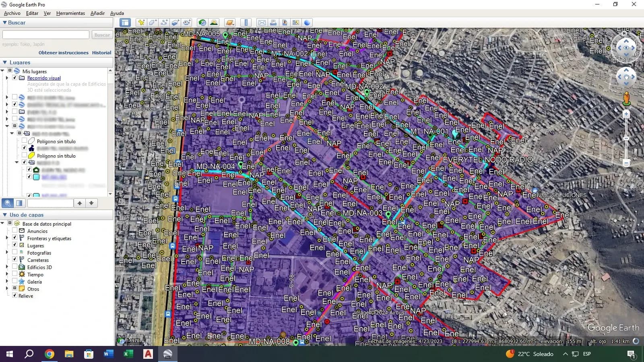Open the Historial link
Viewport: 644px width, 362px height.
pos(101,53)
